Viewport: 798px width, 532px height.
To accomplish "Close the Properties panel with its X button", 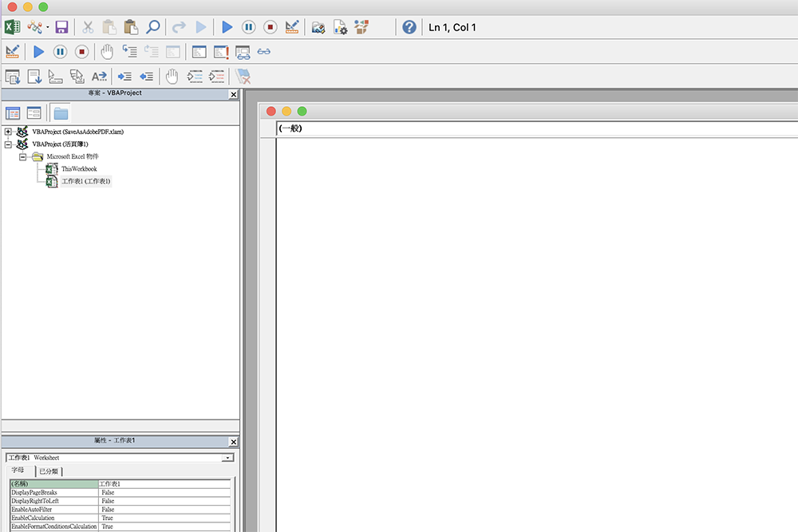I will coord(233,441).
